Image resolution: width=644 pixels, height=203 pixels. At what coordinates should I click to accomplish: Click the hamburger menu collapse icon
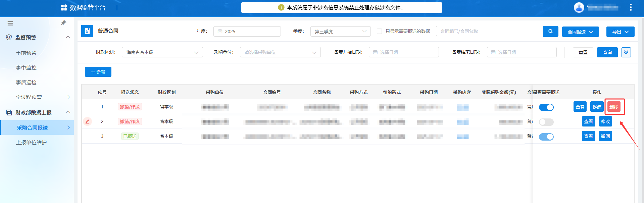[x=10, y=23]
